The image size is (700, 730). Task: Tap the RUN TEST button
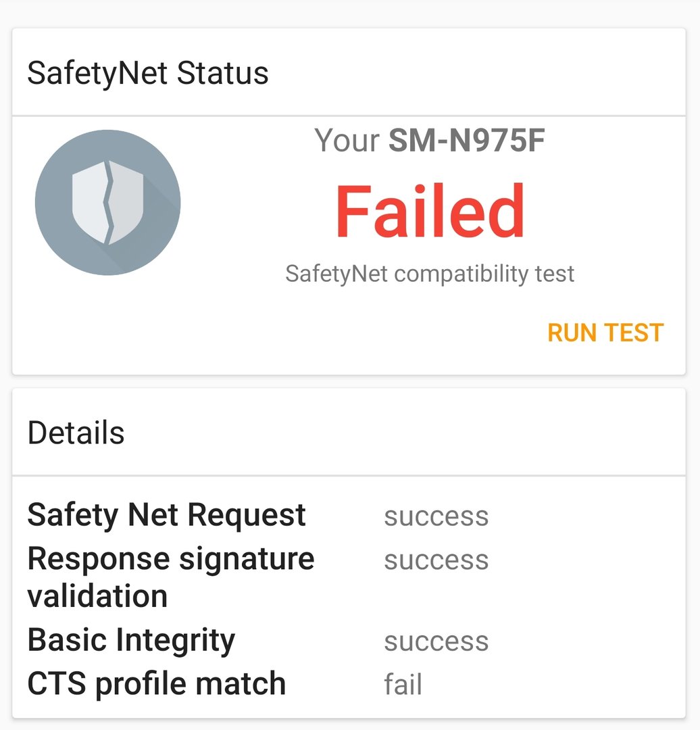[605, 333]
